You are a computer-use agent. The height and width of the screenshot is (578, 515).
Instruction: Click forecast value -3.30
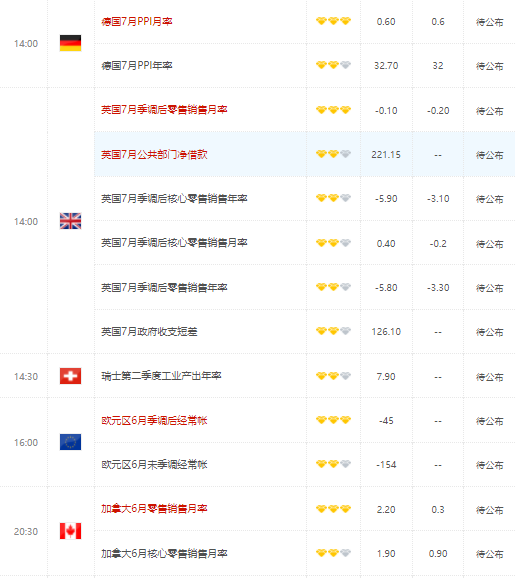click(x=438, y=288)
